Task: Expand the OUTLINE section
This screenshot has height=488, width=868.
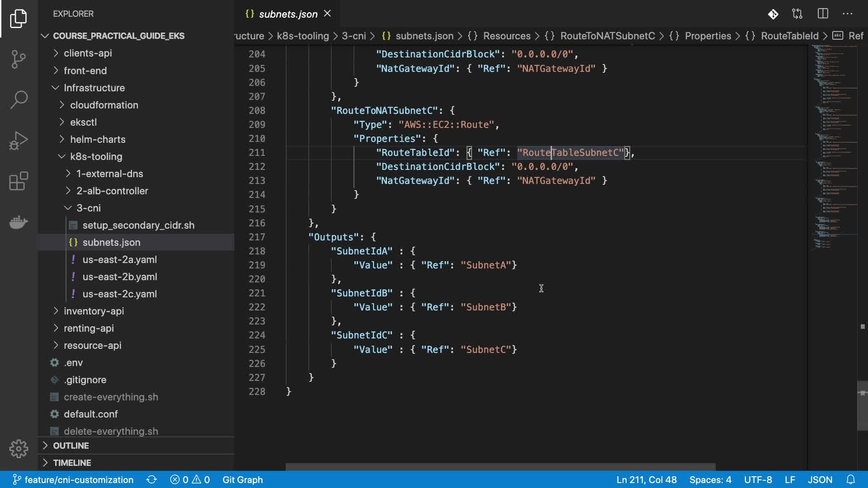Action: coord(71,446)
